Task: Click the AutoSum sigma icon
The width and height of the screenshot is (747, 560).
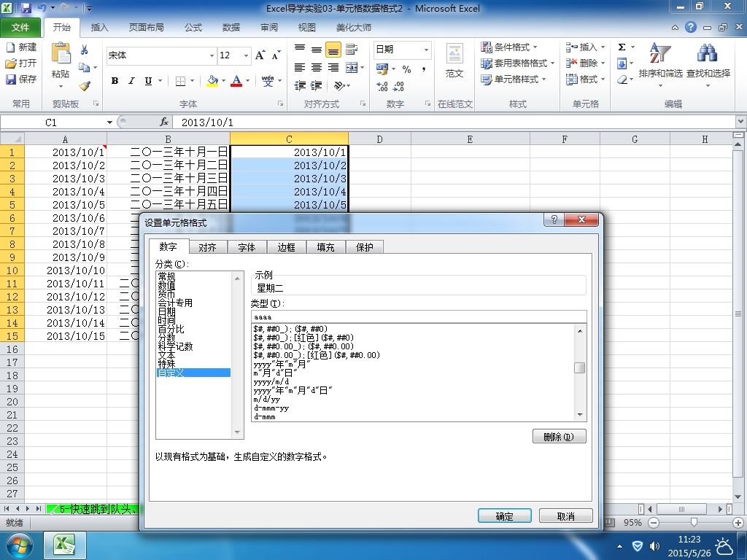Action: tap(622, 47)
